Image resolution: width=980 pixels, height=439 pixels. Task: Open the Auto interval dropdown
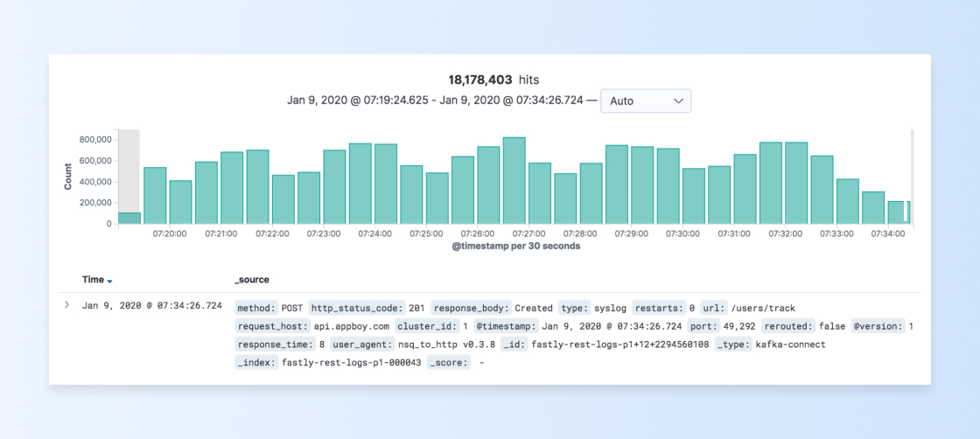646,101
